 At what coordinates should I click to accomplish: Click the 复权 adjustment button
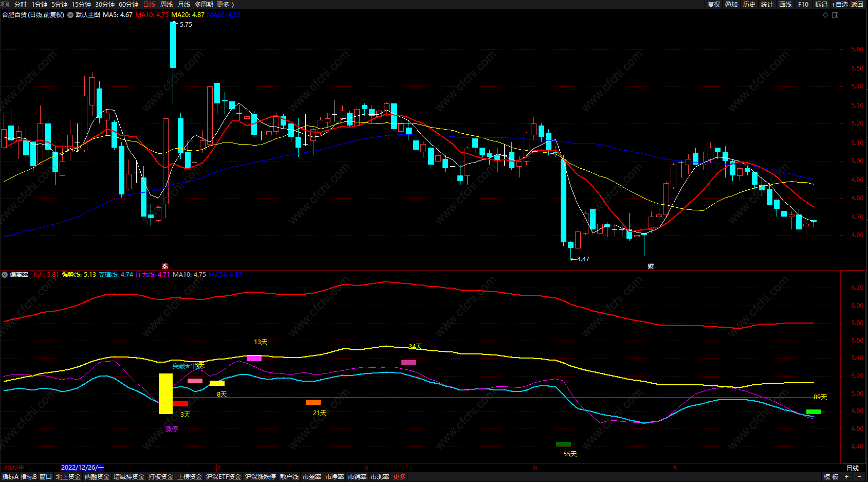[x=713, y=4]
